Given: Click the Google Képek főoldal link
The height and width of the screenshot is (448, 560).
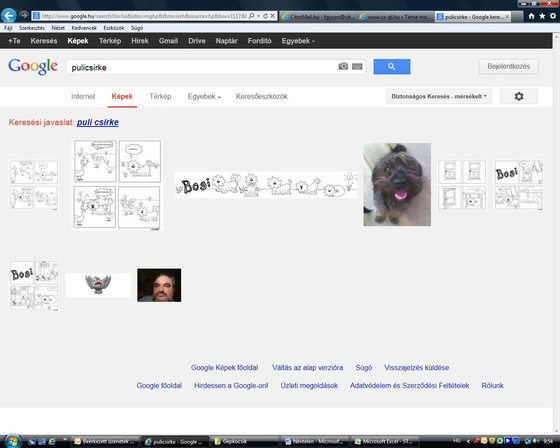Looking at the screenshot, I should tap(224, 368).
